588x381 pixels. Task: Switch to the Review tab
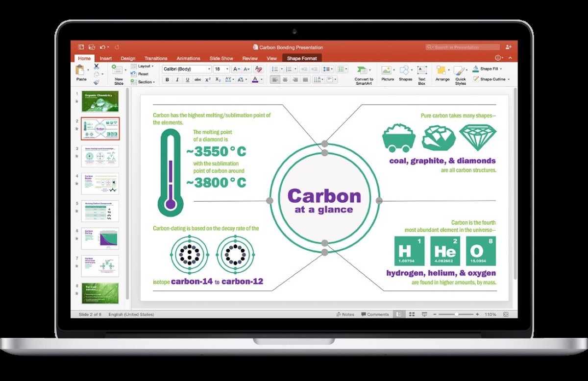tap(249, 58)
